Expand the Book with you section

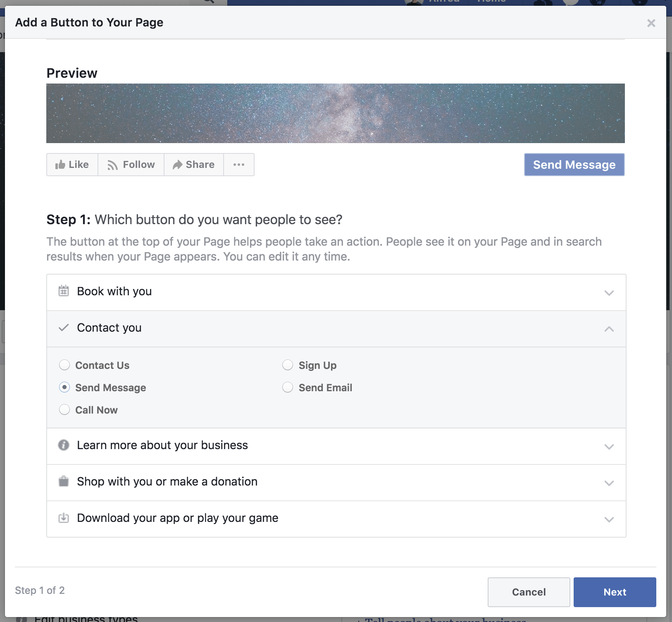click(x=608, y=293)
